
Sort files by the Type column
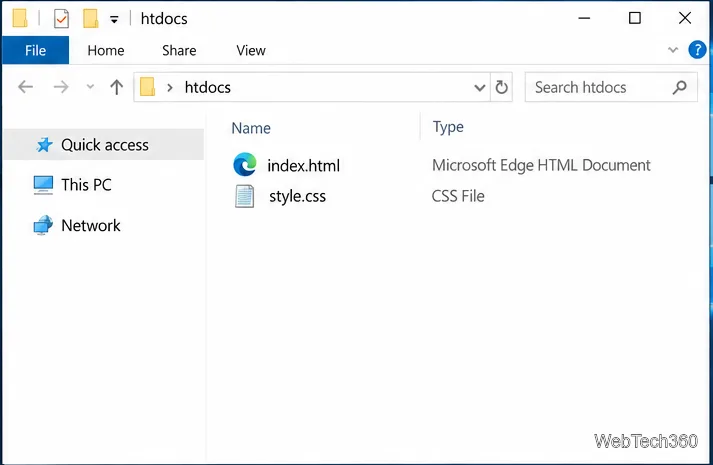448,127
